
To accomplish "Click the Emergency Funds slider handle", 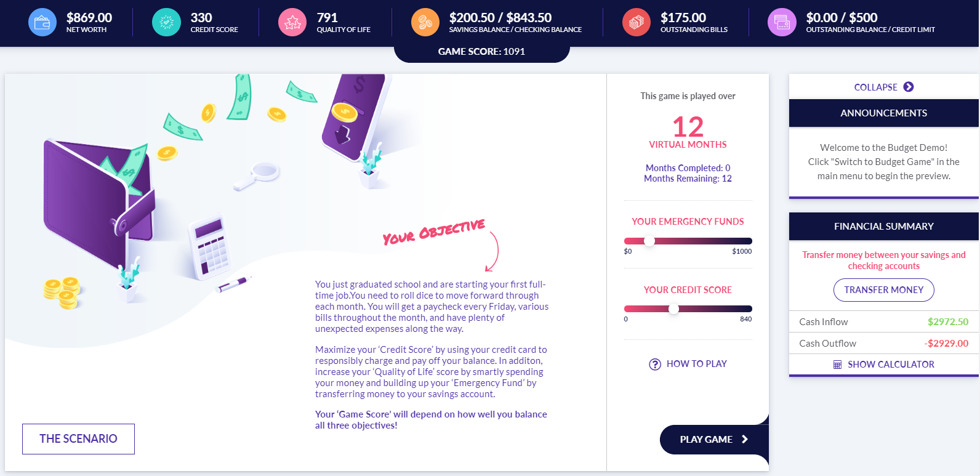I will 649,241.
